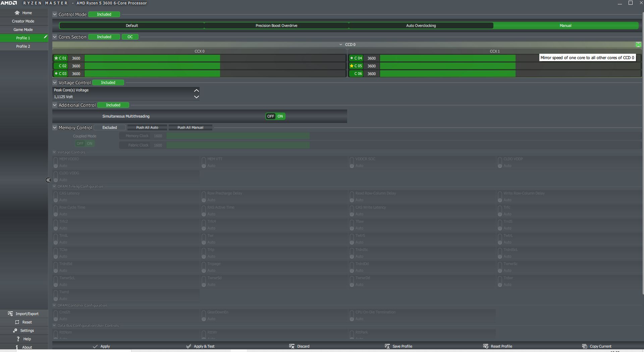
Task: Click Push All Manual button
Action: pyautogui.click(x=190, y=128)
